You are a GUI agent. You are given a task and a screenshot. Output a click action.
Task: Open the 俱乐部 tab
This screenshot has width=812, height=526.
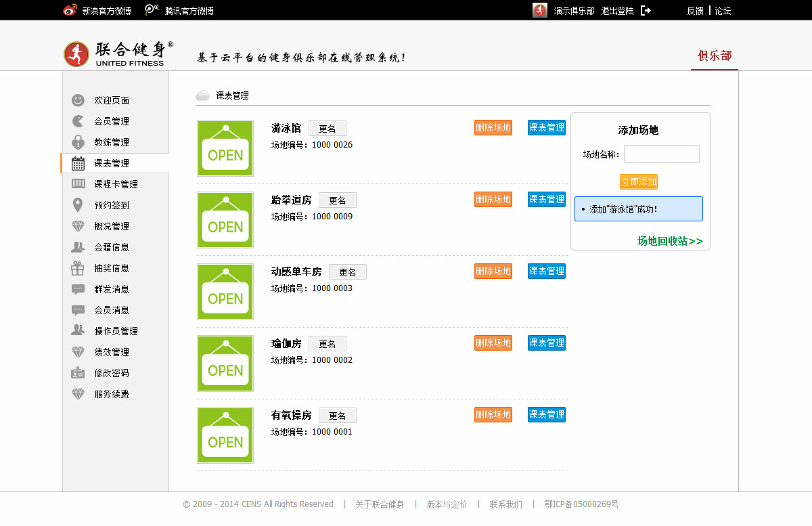pos(715,56)
